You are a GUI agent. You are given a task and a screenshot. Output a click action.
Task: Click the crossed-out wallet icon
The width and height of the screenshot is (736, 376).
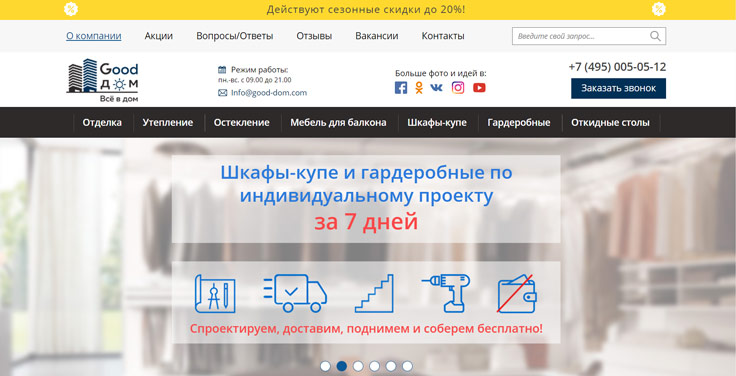point(517,293)
